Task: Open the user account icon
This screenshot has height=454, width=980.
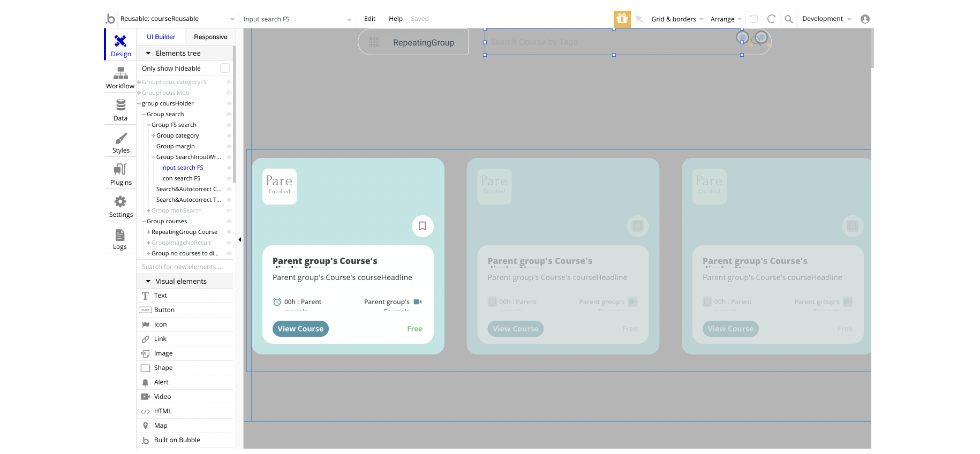Action: (x=865, y=19)
